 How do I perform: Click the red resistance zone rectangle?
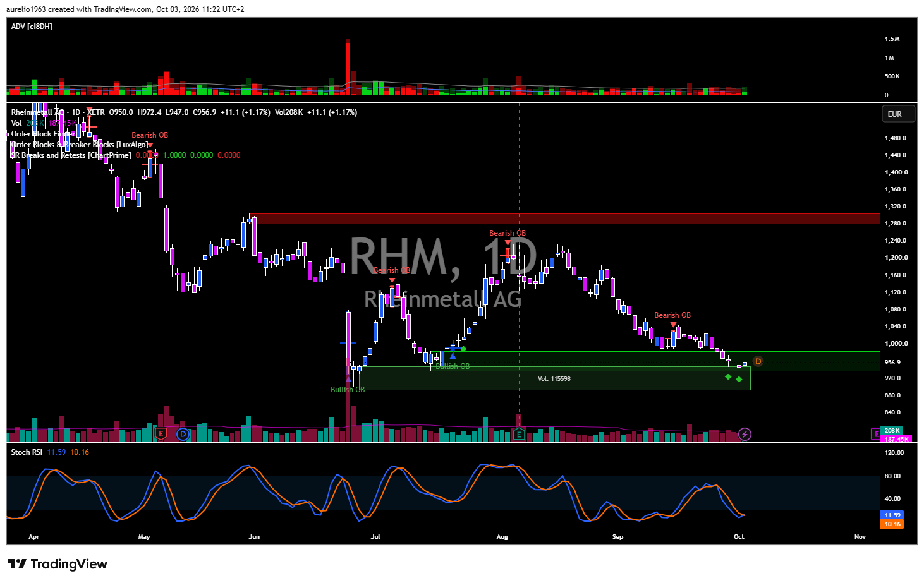(x=564, y=219)
